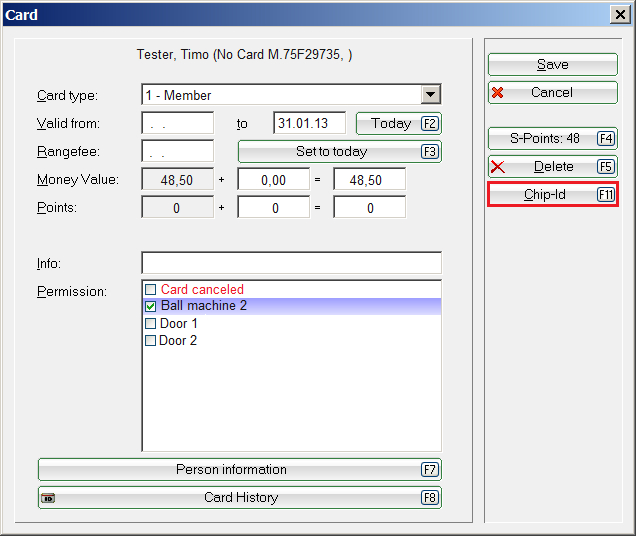Tick the Door 2 permission checkbox

pos(151,341)
